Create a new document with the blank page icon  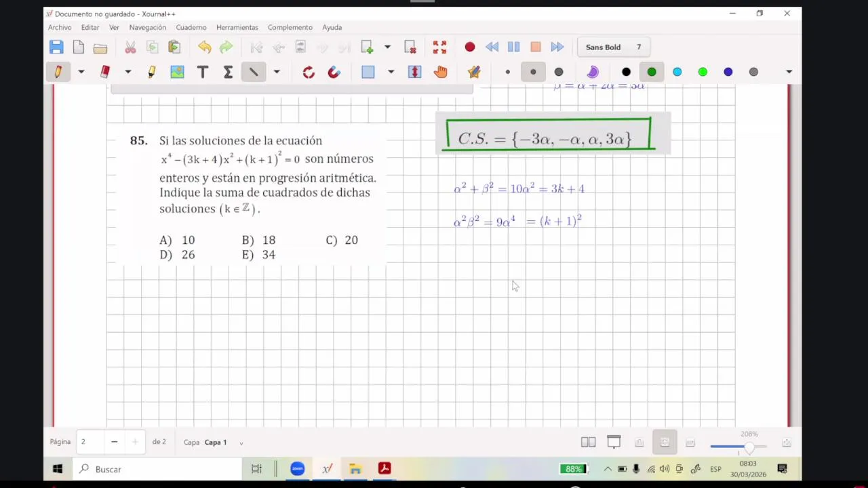tap(79, 47)
